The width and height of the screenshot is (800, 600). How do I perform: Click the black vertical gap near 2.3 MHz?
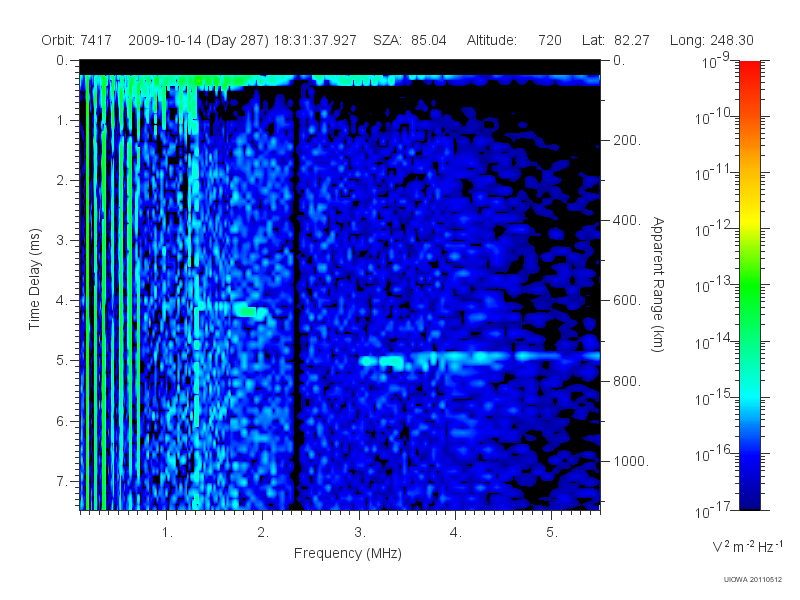pos(295,296)
